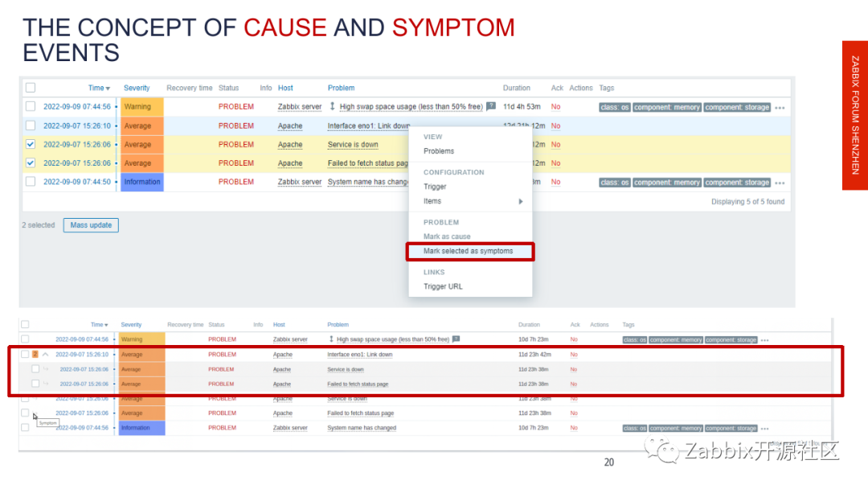This screenshot has height=489, width=868.
Task: Click Severity header in upper table
Action: (x=137, y=88)
